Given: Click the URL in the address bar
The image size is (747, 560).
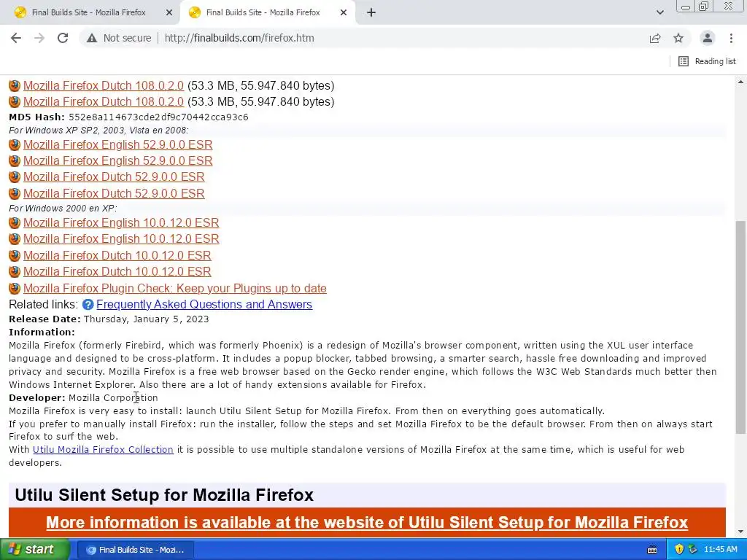Looking at the screenshot, I should coord(239,38).
